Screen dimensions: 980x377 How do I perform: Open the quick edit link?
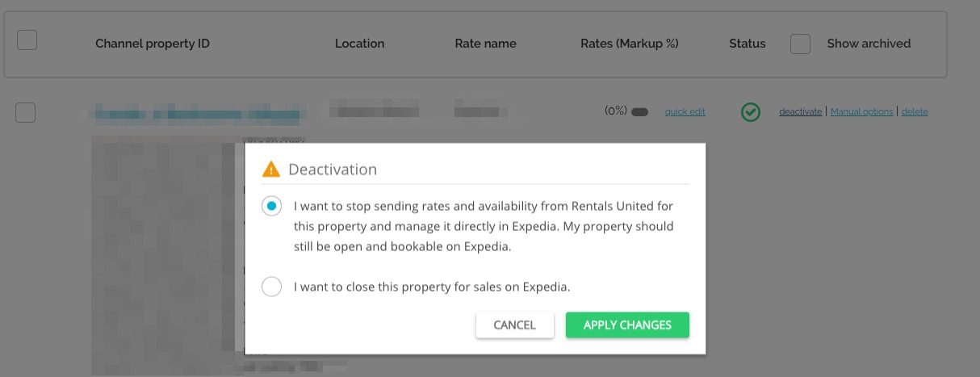[685, 112]
